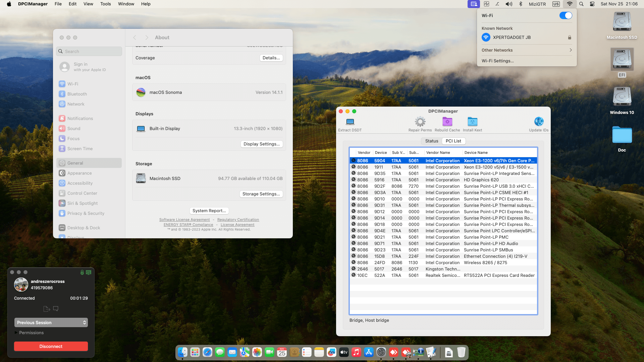The height and width of the screenshot is (362, 644).
Task: Open Wi-Fi Settings from the menu
Action: [498, 61]
